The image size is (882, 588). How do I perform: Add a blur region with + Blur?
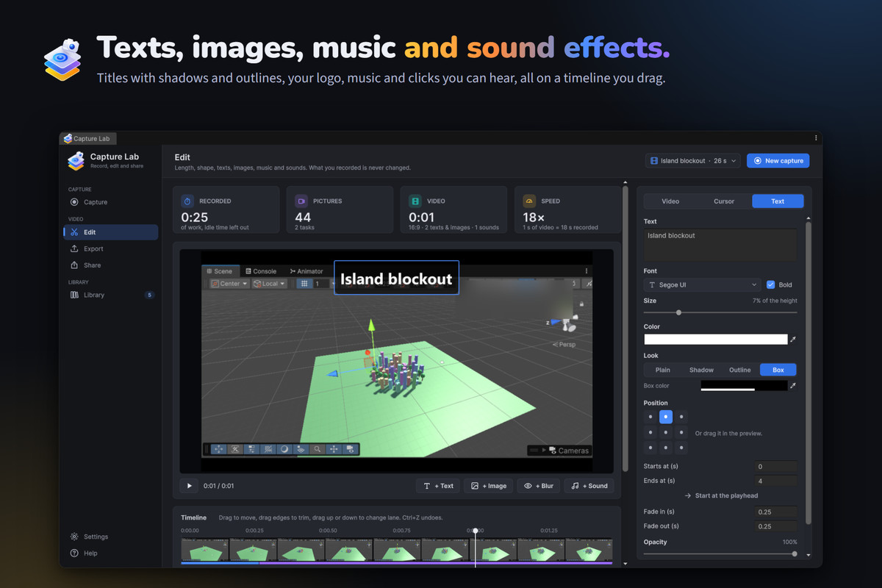[539, 486]
